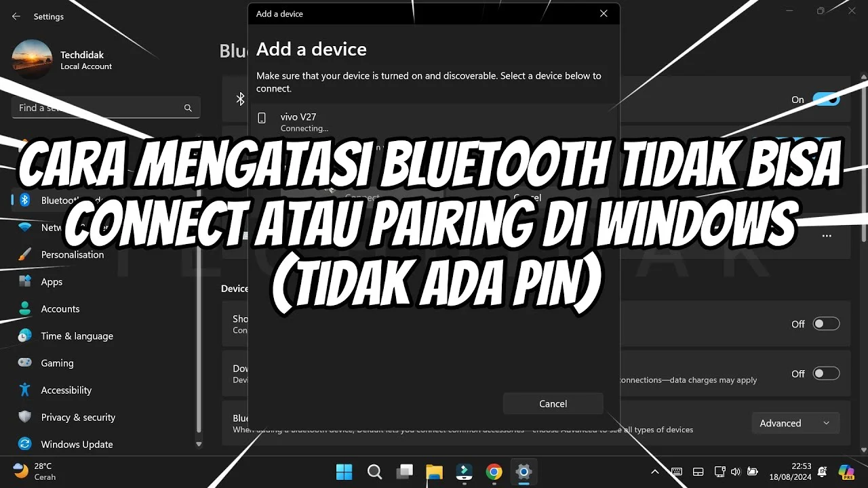
Task: Open the Advanced device discovery dropdown
Action: 795,423
